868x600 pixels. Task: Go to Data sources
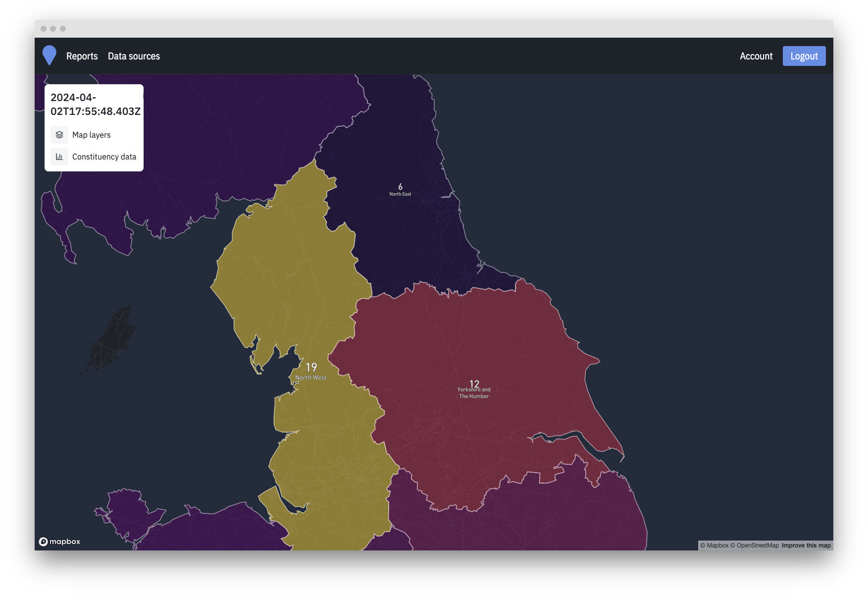coord(134,56)
